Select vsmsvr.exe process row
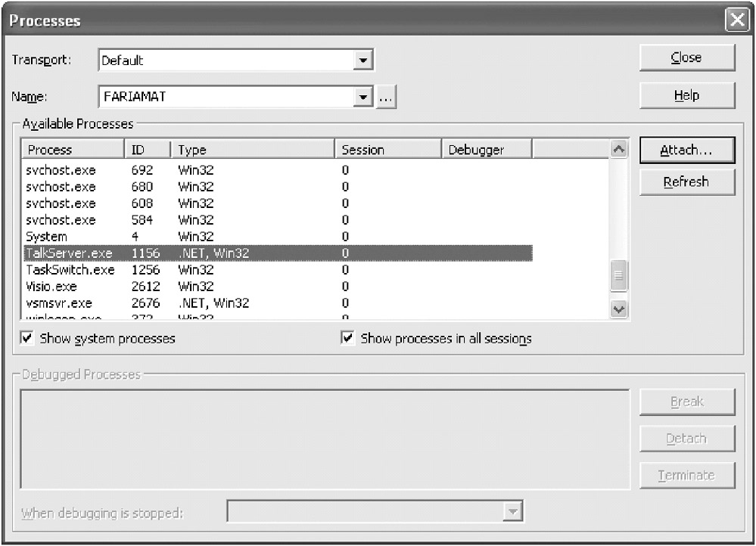 point(61,303)
